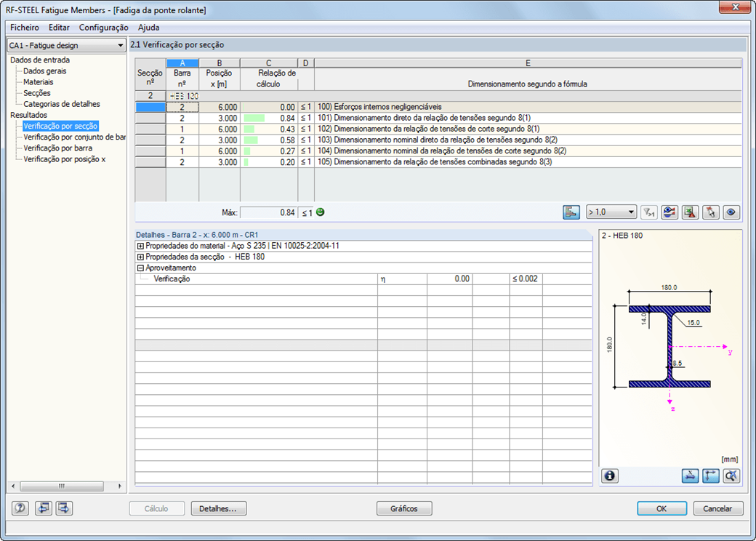Image resolution: width=756 pixels, height=541 pixels.
Task: Click the green ratio bar for 0.43
Action: [x=249, y=129]
